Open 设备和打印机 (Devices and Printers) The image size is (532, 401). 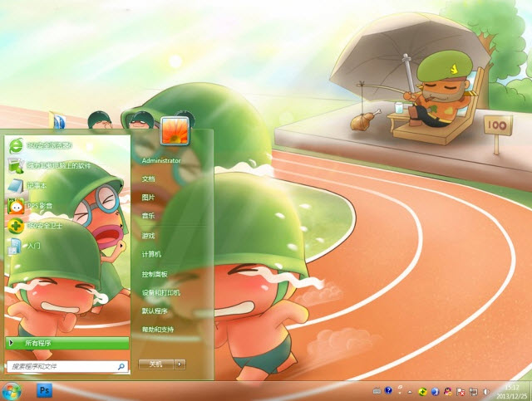tap(161, 292)
